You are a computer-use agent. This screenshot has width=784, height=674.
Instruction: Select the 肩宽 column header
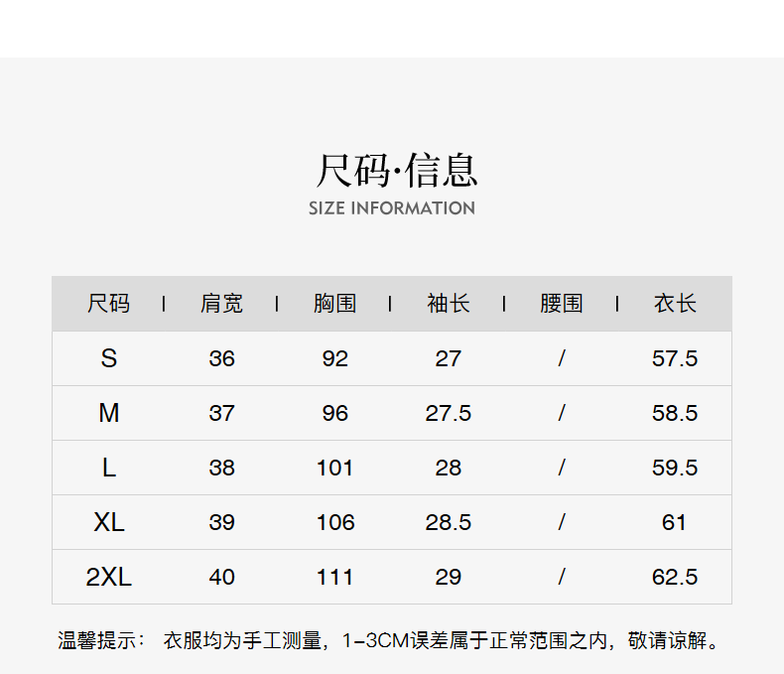(x=221, y=304)
